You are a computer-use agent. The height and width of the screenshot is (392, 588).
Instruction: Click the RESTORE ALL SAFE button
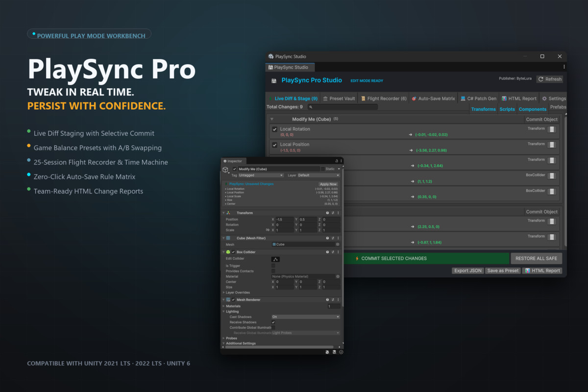pyautogui.click(x=536, y=258)
